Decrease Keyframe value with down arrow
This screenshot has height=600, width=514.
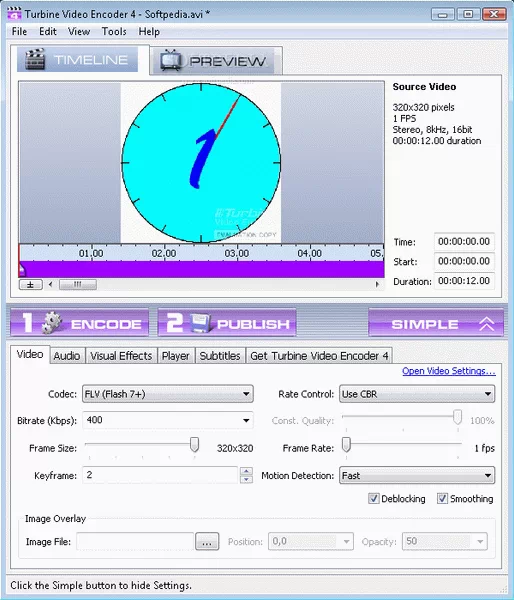[246, 479]
